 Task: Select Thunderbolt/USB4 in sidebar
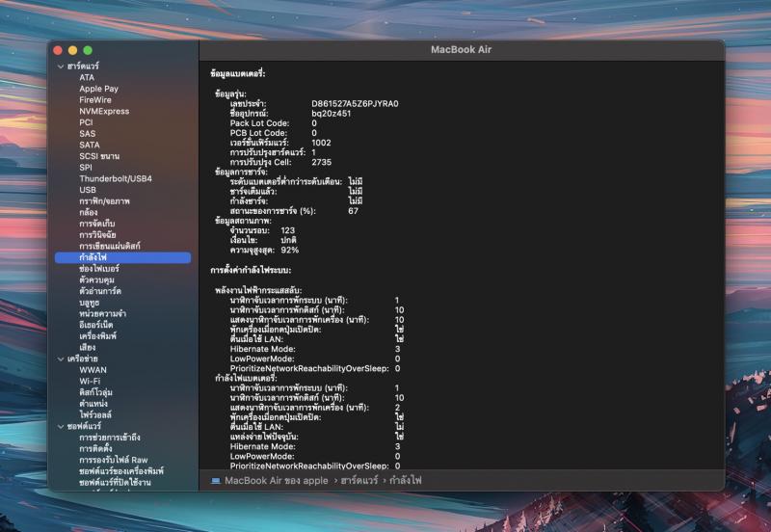116,178
